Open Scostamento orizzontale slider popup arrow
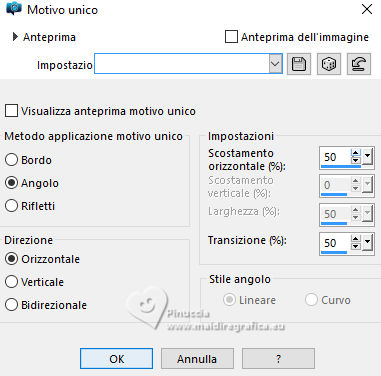This screenshot has width=381, height=376. point(367,157)
